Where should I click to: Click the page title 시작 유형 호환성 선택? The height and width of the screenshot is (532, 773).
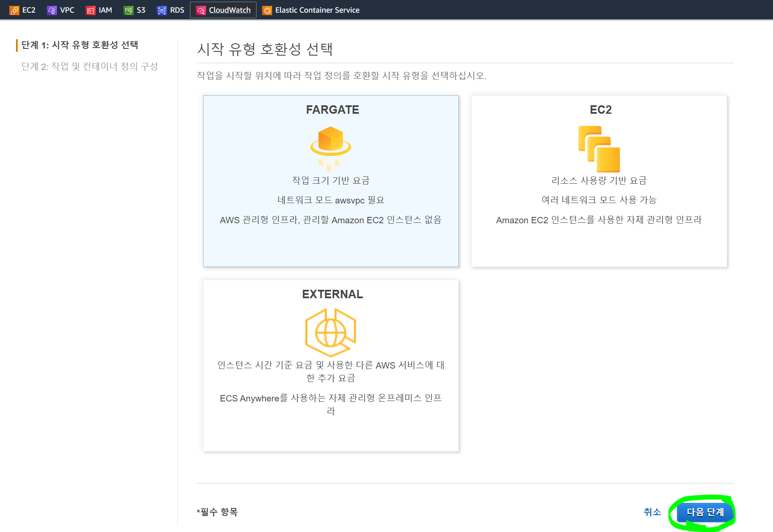point(265,49)
